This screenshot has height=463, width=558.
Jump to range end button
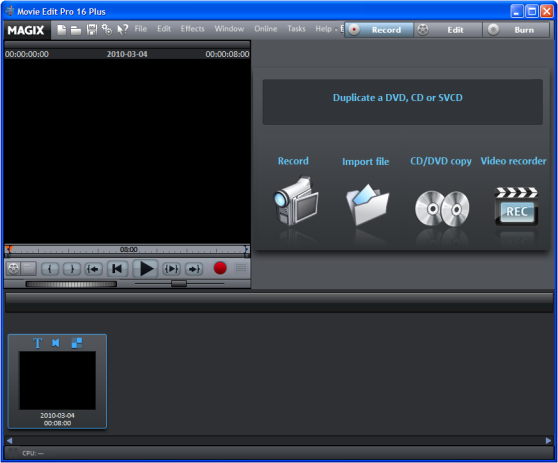pyautogui.click(x=194, y=269)
